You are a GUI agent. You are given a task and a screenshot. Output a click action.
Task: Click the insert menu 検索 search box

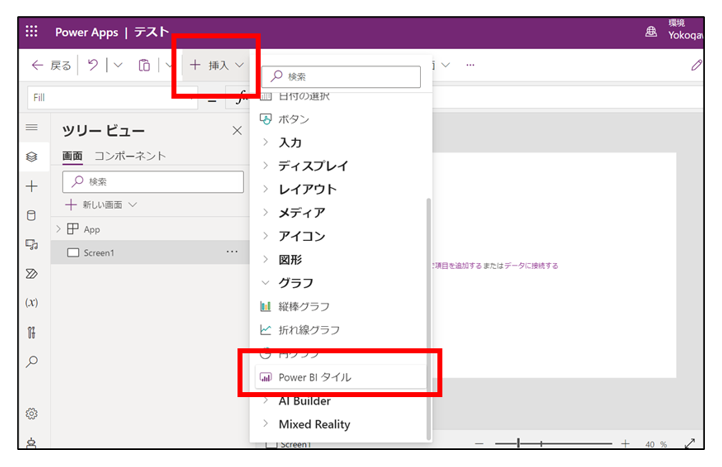341,77
